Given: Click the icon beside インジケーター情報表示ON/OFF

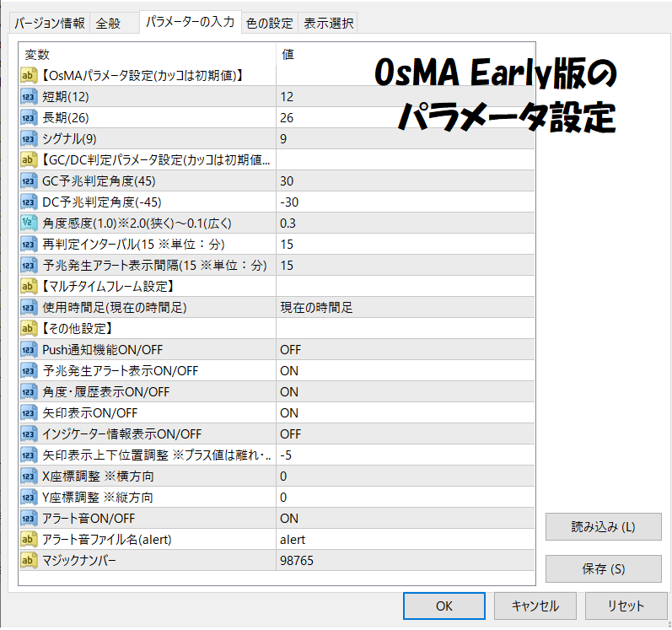Looking at the screenshot, I should [x=29, y=434].
